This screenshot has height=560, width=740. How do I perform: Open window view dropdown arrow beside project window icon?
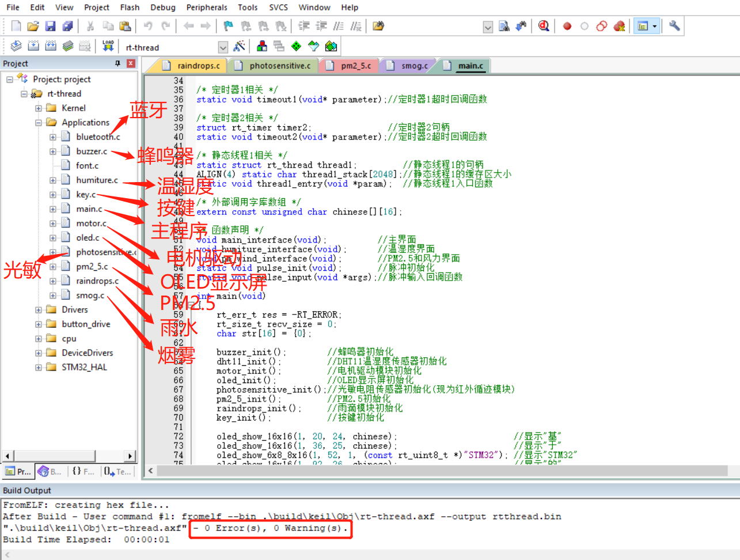pos(655,26)
